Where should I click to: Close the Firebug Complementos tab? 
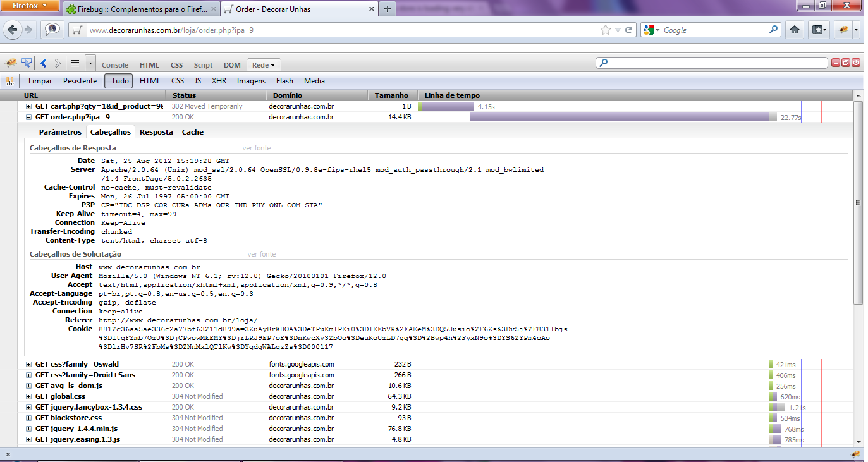212,9
